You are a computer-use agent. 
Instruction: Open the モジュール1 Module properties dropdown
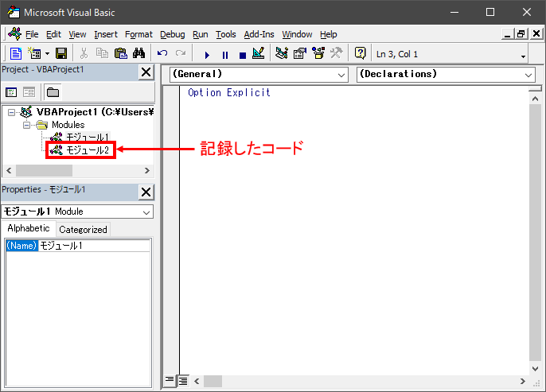77,212
